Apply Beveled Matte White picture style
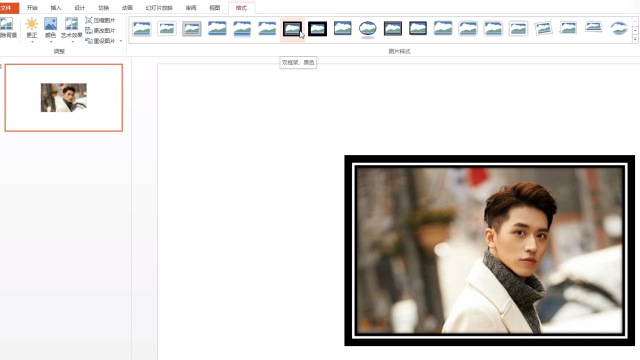The height and width of the screenshot is (360, 640). (x=167, y=29)
